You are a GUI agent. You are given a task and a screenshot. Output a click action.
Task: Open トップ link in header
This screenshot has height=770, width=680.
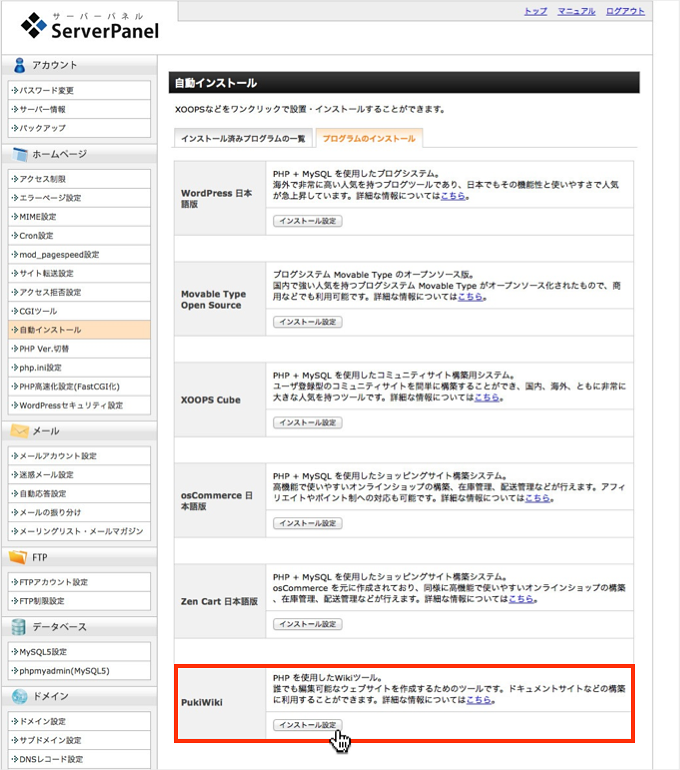535,11
